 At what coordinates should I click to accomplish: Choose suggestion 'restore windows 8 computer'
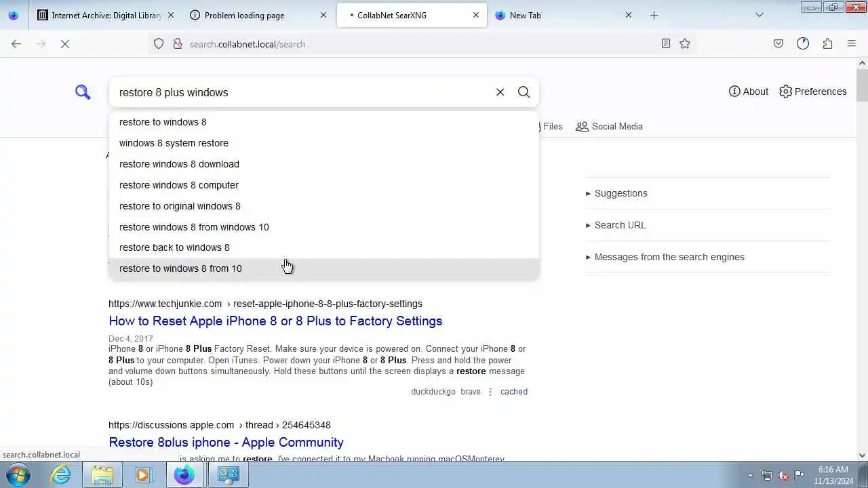point(324,185)
